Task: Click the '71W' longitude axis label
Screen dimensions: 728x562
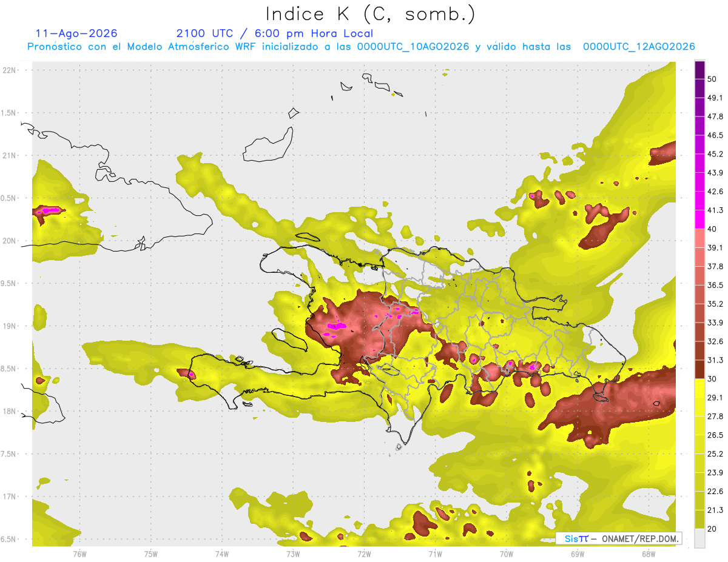Action: tap(435, 554)
